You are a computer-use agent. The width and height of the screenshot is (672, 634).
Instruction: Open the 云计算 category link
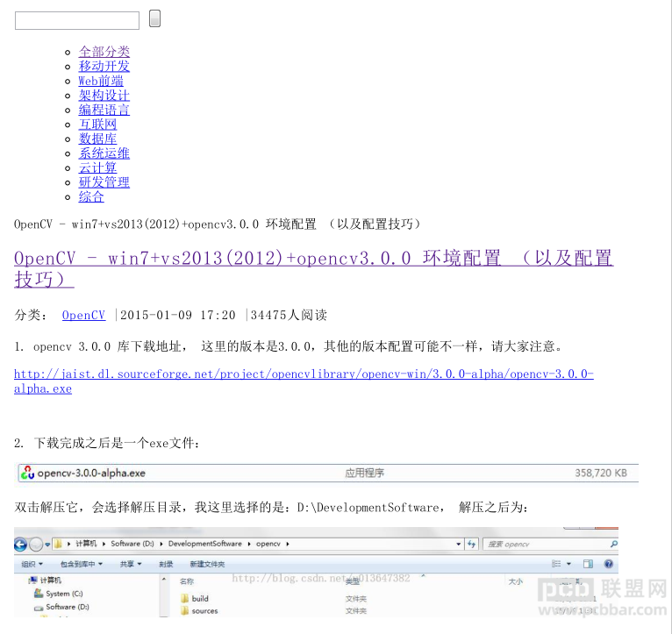coord(97,167)
